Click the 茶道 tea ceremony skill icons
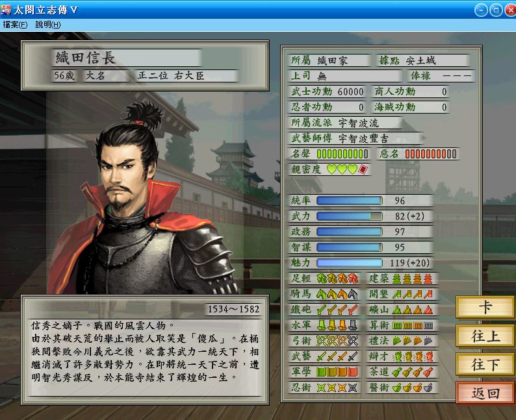Image resolution: width=516 pixels, height=420 pixels. point(413,372)
